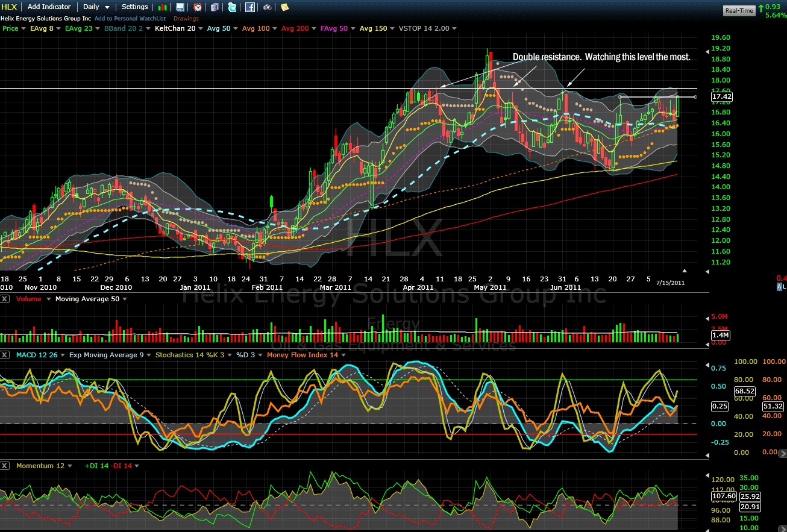Click the 1.4M volume value label
This screenshot has height=532, width=787.
[721, 334]
